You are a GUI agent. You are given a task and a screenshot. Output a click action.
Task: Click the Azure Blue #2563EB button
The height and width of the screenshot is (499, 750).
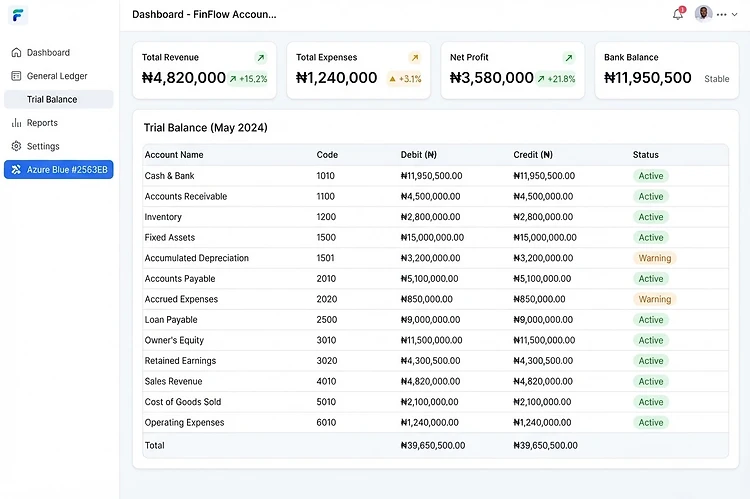click(59, 170)
